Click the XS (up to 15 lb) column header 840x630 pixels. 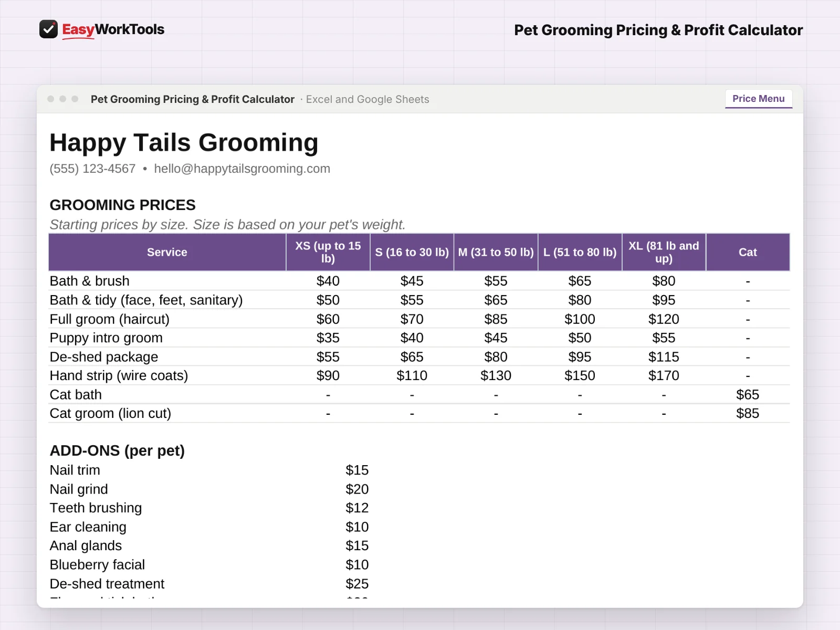pyautogui.click(x=328, y=252)
